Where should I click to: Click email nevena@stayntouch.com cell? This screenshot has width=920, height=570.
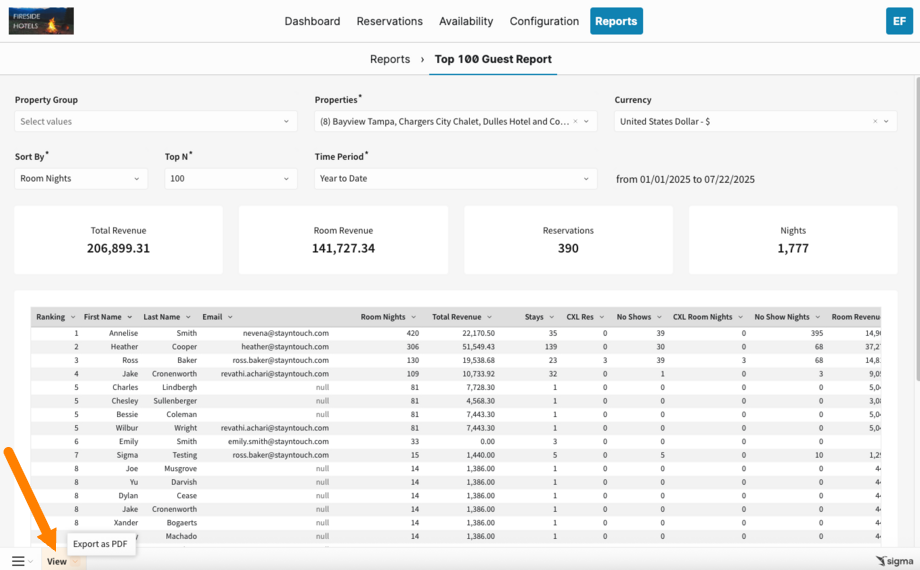tap(286, 333)
